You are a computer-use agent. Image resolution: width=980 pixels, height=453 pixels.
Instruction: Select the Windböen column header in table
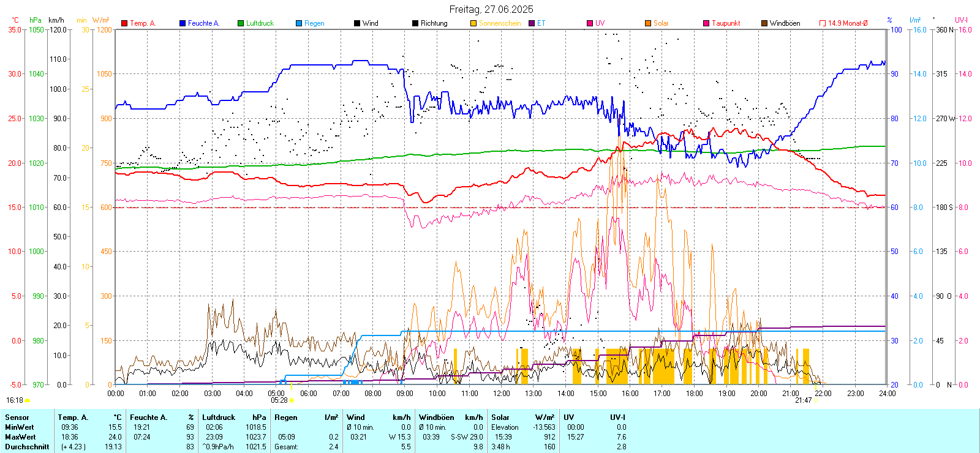click(x=437, y=417)
